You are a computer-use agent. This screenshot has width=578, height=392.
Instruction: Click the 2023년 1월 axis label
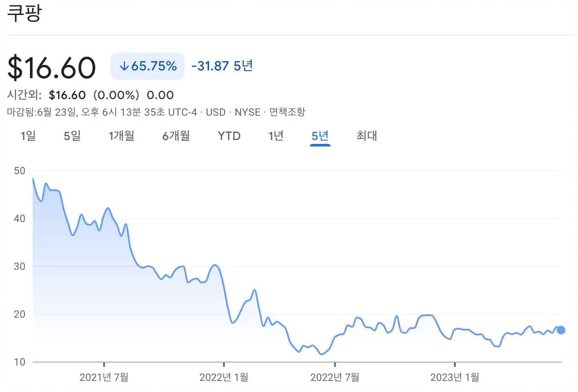point(454,377)
